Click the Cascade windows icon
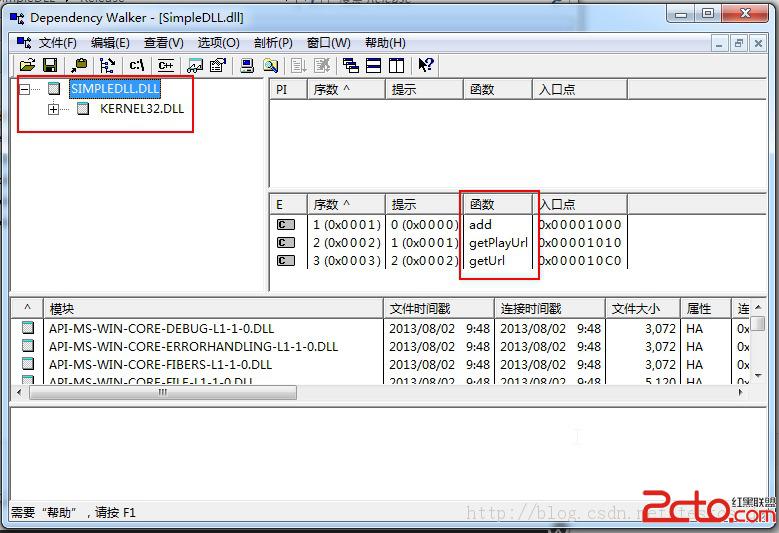This screenshot has width=779, height=533. click(x=351, y=65)
